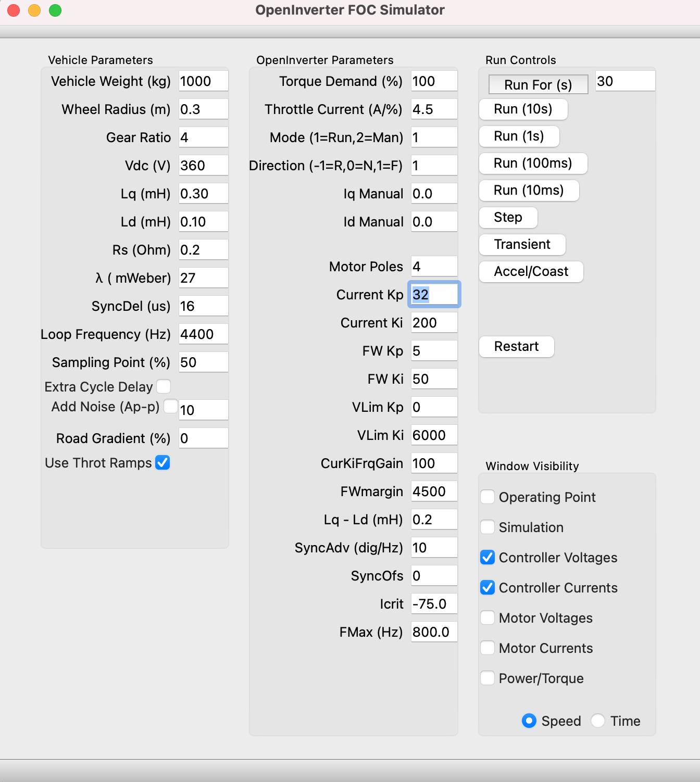Image resolution: width=700 pixels, height=782 pixels.
Task: Select the Time radio button
Action: coord(598,721)
